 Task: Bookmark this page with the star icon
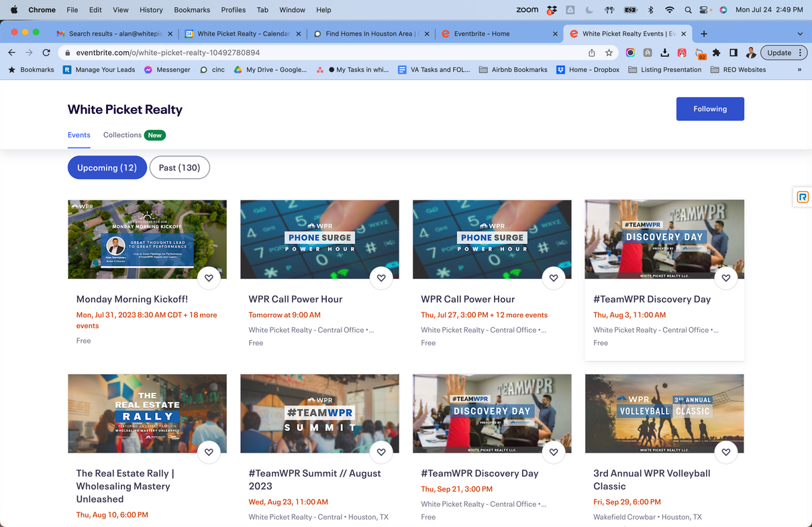pos(609,52)
